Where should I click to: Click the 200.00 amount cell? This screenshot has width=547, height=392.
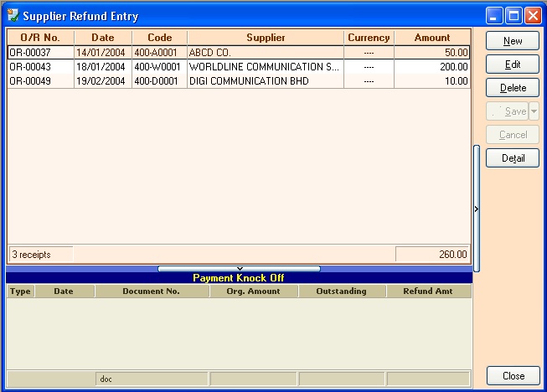coord(432,67)
